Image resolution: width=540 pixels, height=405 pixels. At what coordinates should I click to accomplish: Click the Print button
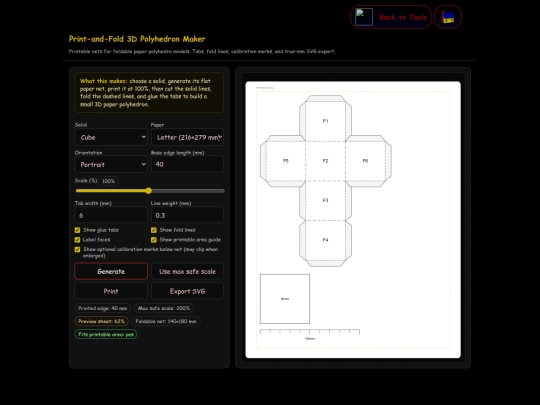(111, 291)
